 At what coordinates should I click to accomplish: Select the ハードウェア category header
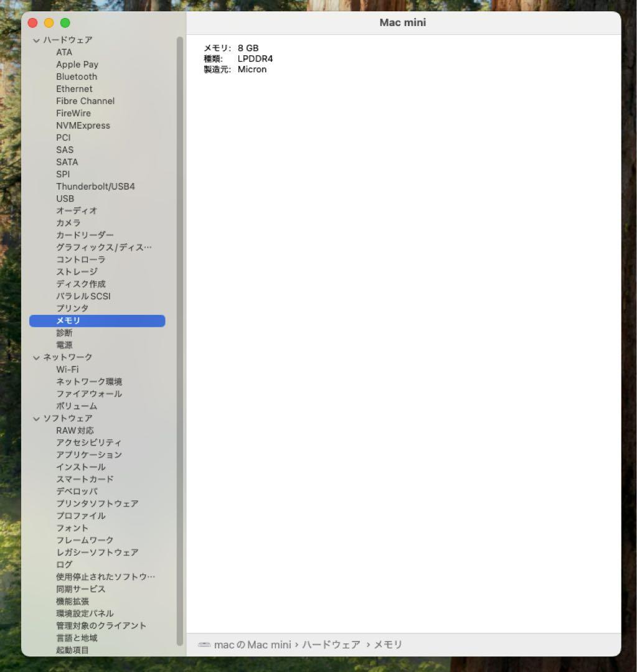[68, 40]
